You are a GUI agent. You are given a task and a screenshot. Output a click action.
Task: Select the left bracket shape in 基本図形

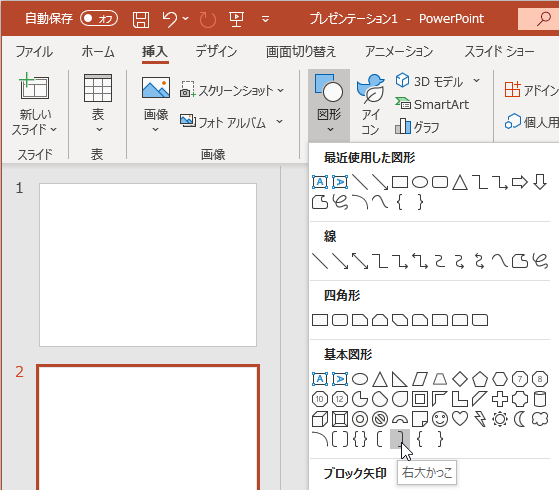pos(380,439)
